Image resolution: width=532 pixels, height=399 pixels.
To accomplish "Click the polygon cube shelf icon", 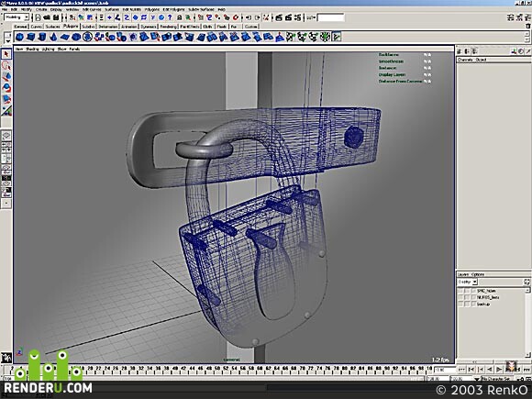I will pos(31,37).
